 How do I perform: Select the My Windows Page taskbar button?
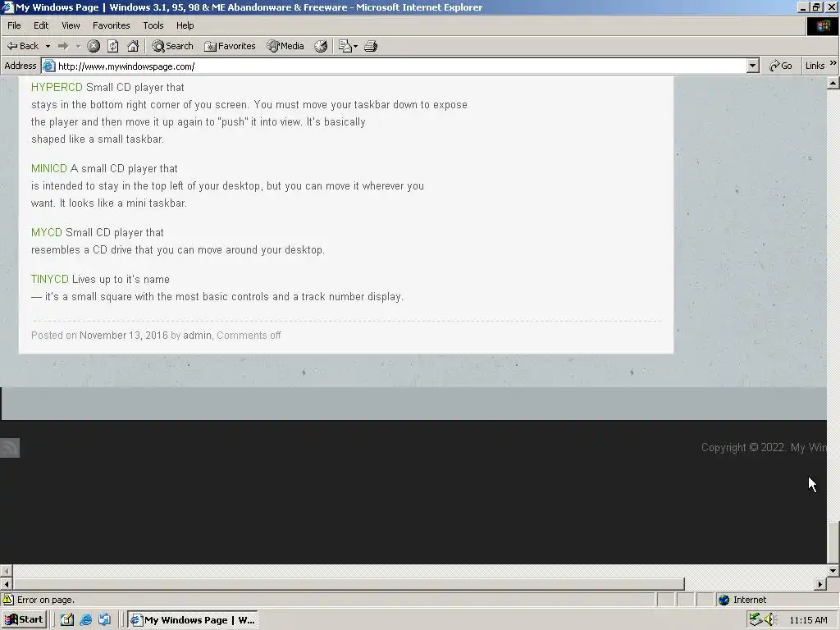click(x=193, y=620)
